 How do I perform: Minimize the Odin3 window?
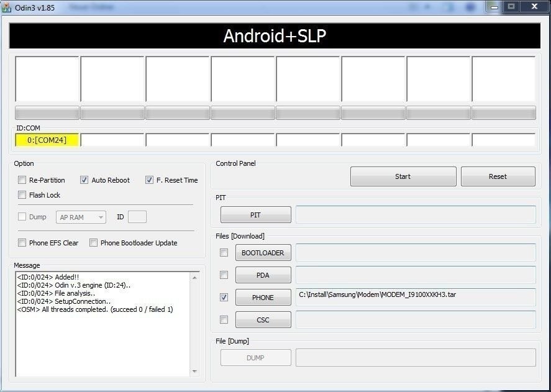click(494, 6)
